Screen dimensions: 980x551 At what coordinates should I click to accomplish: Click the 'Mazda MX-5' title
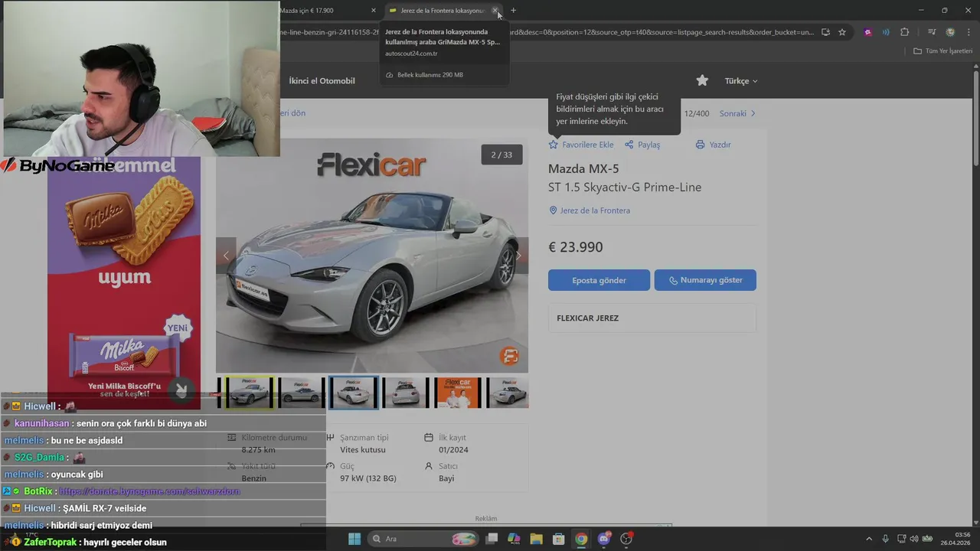583,168
